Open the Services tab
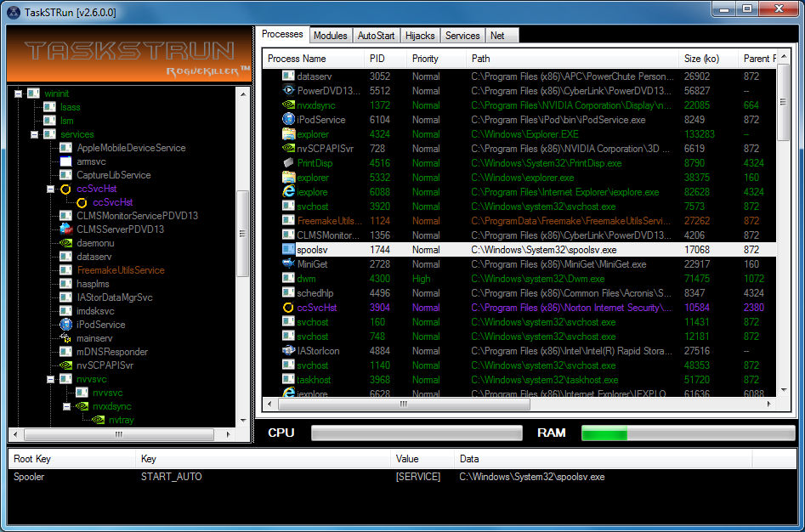This screenshot has width=805, height=532. [x=462, y=36]
